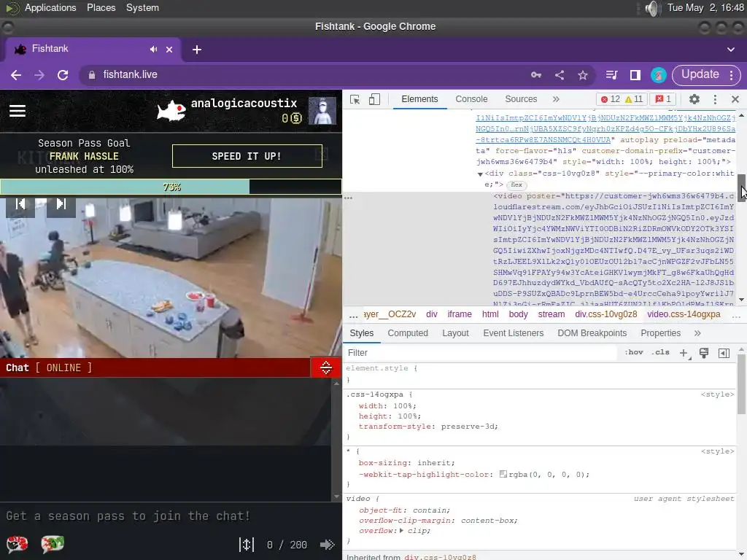This screenshot has width=747, height=560.
Task: Switch to the next camera
Action: coord(61,204)
